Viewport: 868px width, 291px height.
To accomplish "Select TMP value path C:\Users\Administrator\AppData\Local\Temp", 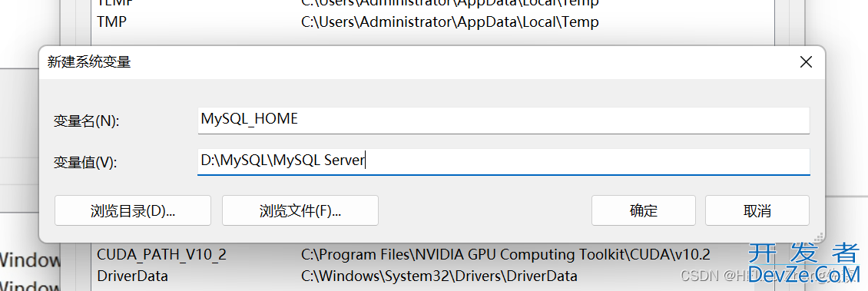I will tap(449, 22).
